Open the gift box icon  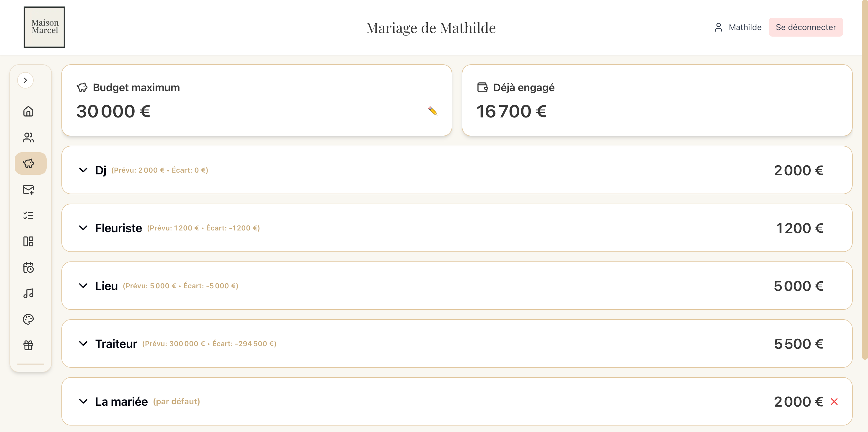[x=28, y=345]
